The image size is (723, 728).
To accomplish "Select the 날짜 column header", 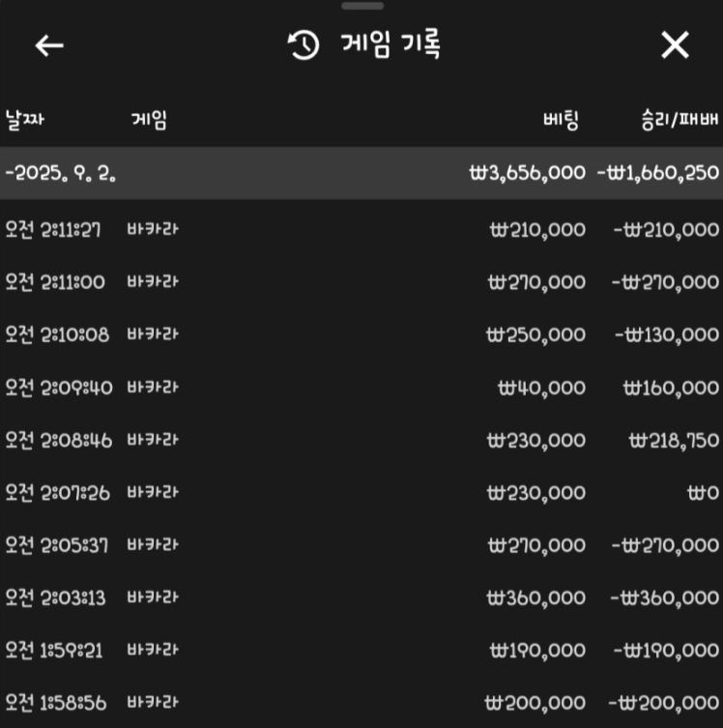I will 24,120.
